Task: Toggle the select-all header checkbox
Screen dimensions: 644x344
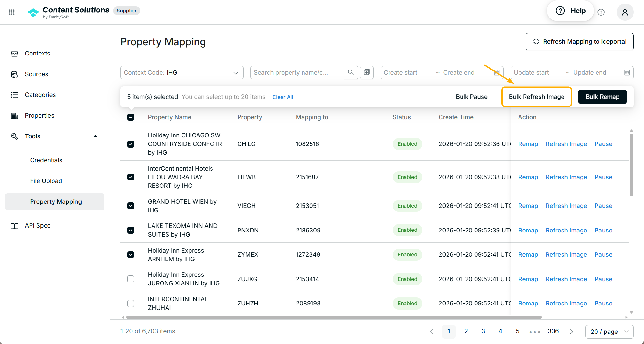Action: 131,117
